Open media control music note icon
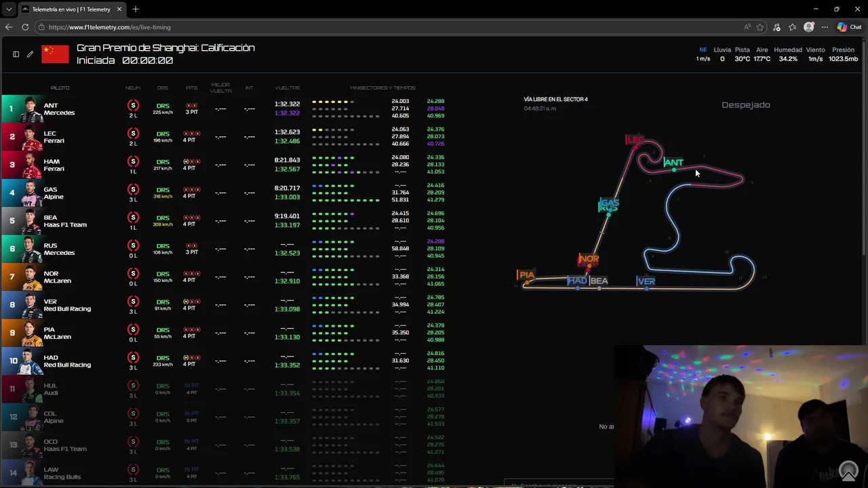This screenshot has width=868, height=488. click(x=776, y=27)
